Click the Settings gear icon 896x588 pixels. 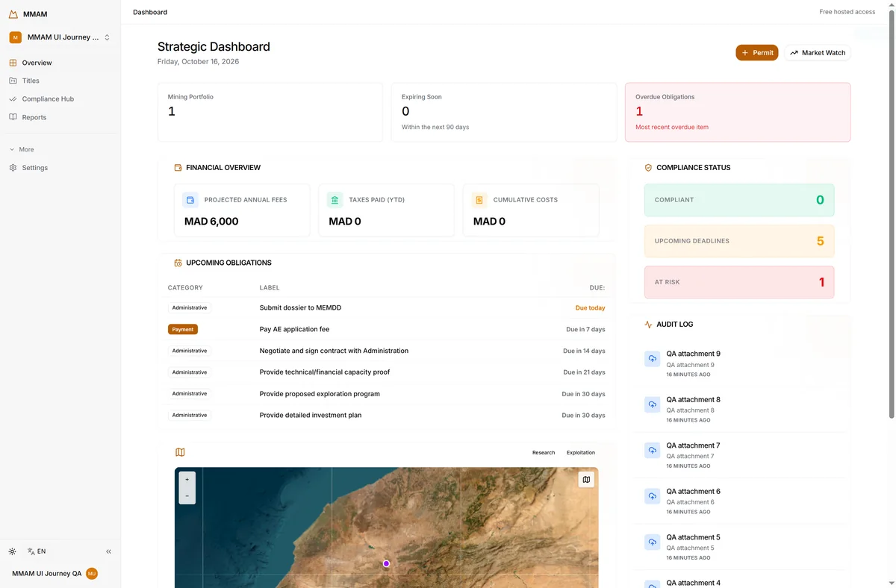[x=13, y=168]
